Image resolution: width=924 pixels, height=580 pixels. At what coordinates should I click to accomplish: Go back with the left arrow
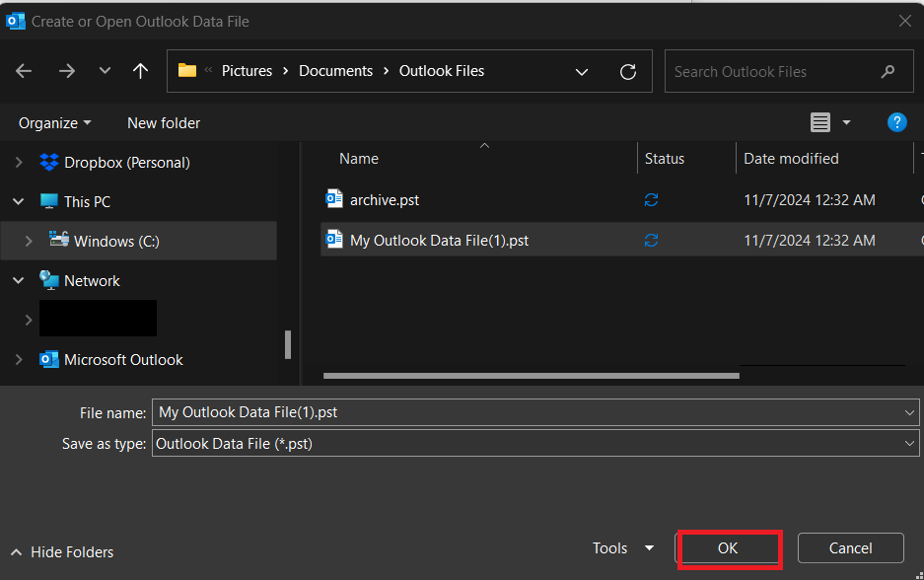pos(24,71)
